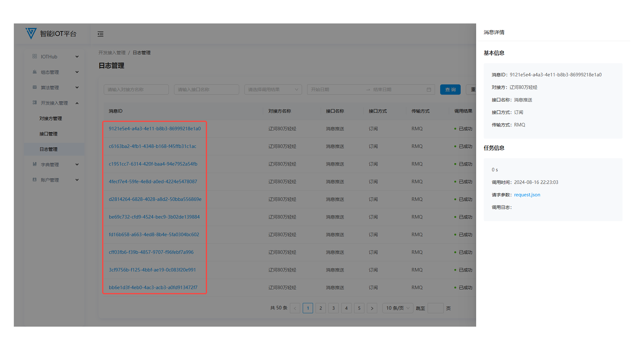The width and height of the screenshot is (644, 362).
Task: Collapse the 开发接入管理 menu chevron
Action: click(x=77, y=103)
